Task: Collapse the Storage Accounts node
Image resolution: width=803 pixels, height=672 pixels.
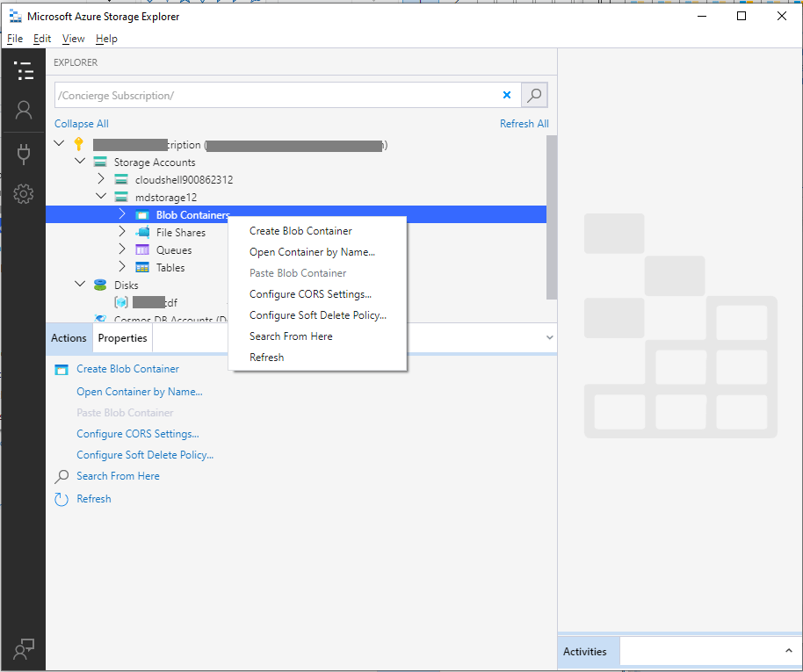Action: pos(80,162)
